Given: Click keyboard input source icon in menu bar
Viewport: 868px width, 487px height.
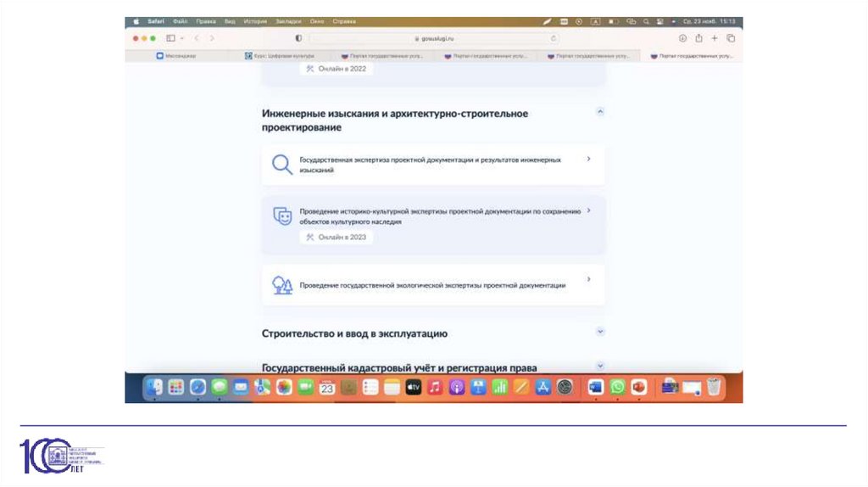Looking at the screenshot, I should coord(596,21).
